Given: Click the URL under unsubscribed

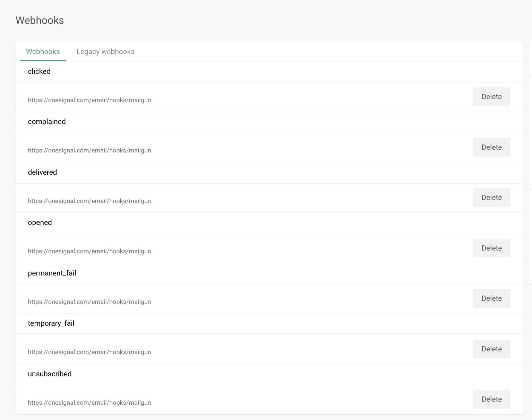Looking at the screenshot, I should click(89, 403).
